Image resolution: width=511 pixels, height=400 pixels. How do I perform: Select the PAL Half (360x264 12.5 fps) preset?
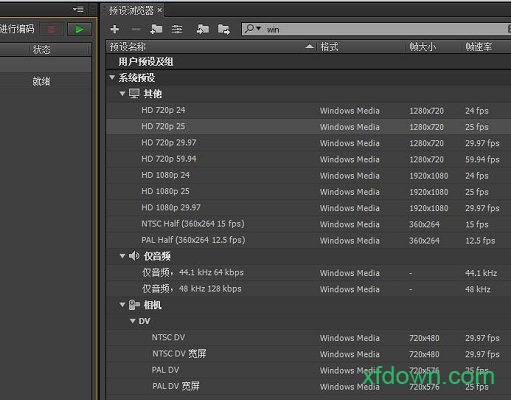pyautogui.click(x=308, y=240)
